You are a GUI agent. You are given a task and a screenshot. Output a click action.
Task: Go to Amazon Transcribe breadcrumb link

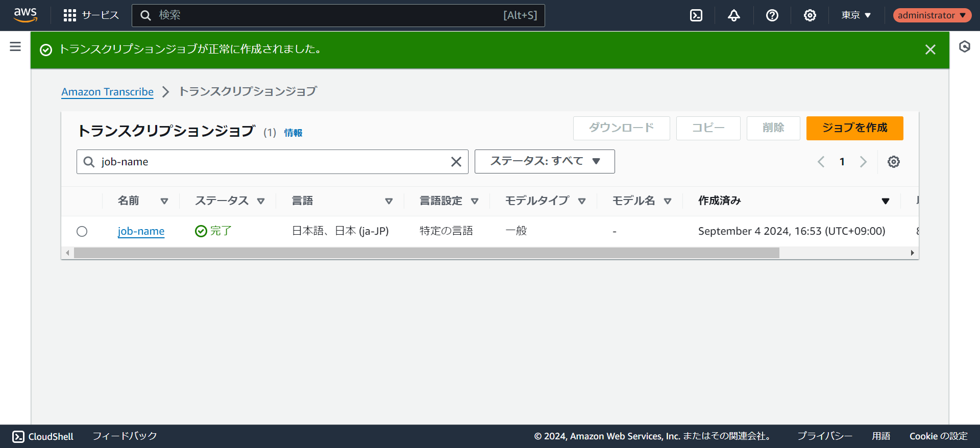coord(107,92)
